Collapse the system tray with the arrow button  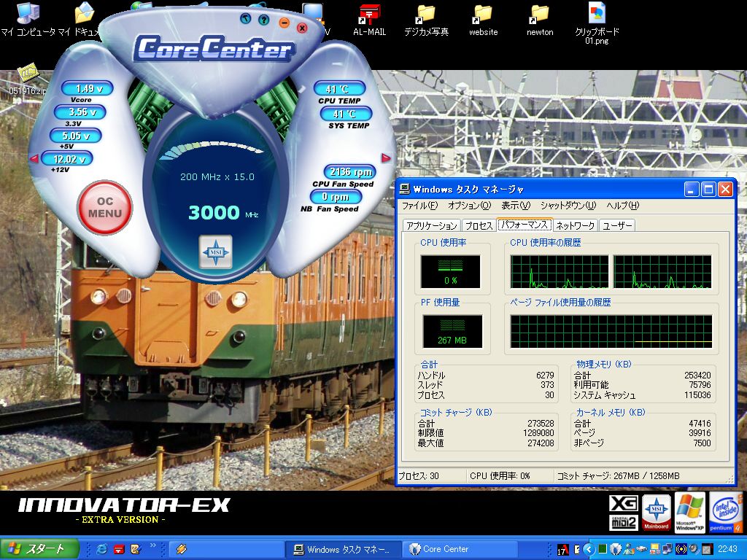coord(589,550)
